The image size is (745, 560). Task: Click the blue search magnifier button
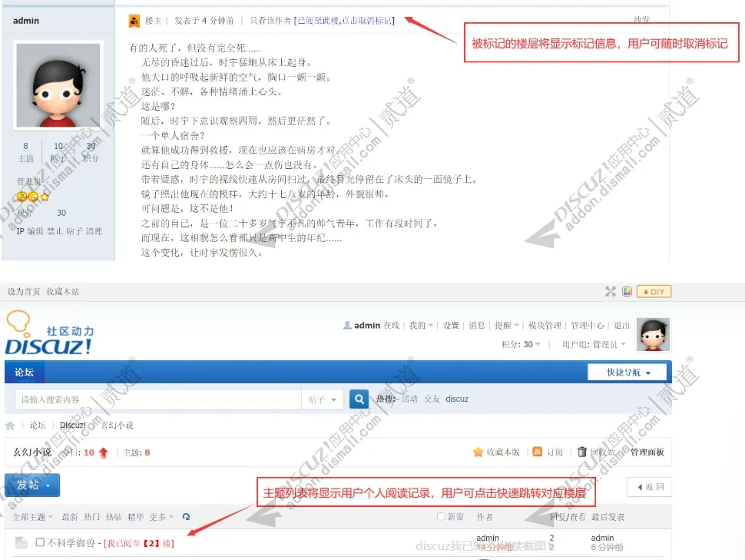point(359,399)
